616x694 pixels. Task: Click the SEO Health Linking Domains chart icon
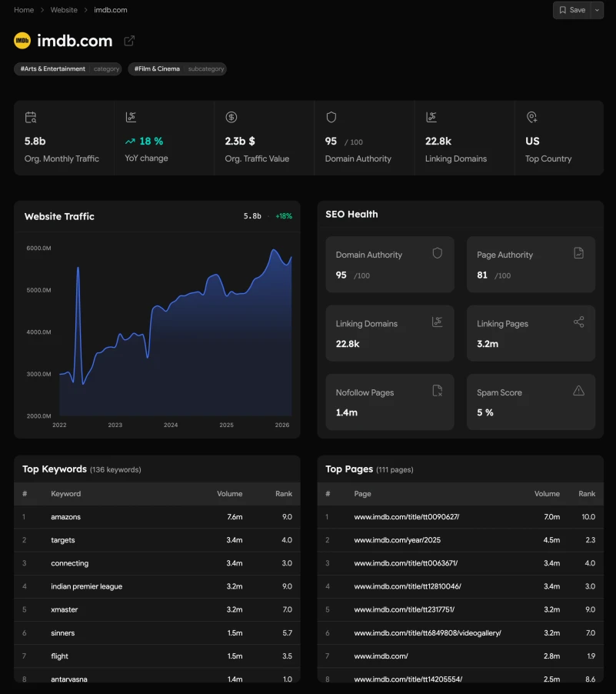(438, 322)
